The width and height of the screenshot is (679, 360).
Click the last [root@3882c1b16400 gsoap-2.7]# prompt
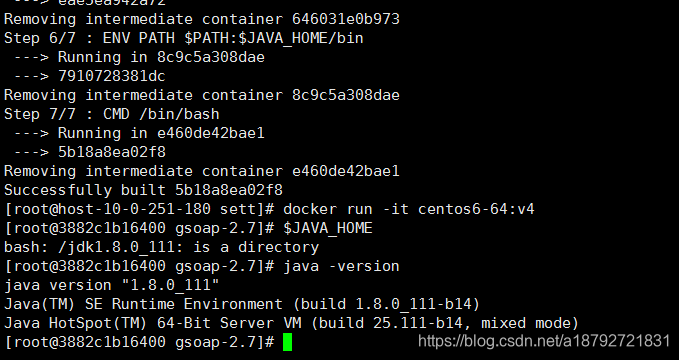[x=139, y=342]
